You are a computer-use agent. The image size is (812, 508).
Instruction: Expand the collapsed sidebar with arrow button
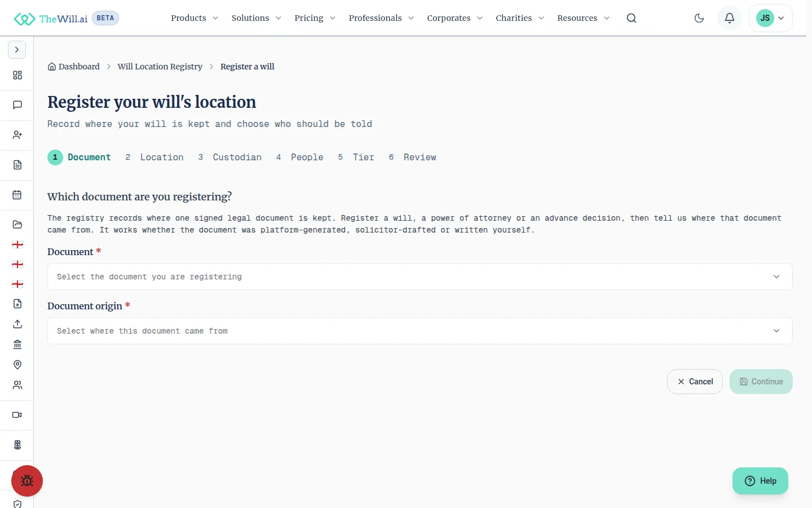(x=17, y=50)
